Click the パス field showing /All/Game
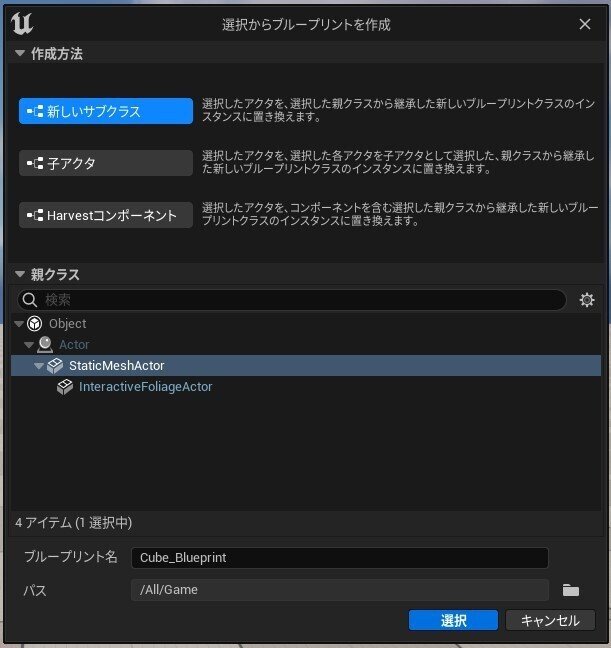The height and width of the screenshot is (648, 611). [340, 590]
